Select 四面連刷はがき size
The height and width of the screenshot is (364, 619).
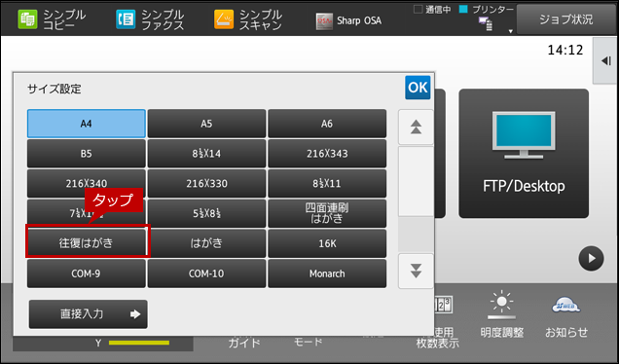point(327,213)
